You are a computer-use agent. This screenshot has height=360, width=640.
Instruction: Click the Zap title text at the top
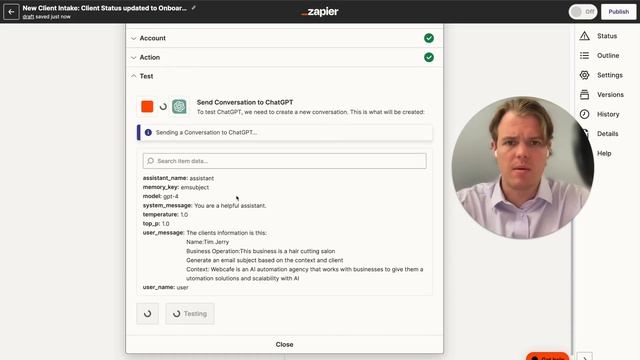104,8
